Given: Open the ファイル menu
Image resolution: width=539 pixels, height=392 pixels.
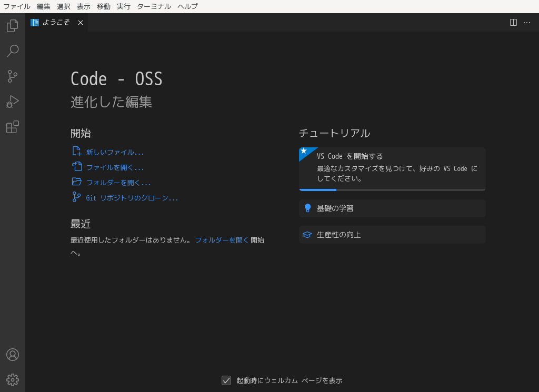Looking at the screenshot, I should (17, 6).
